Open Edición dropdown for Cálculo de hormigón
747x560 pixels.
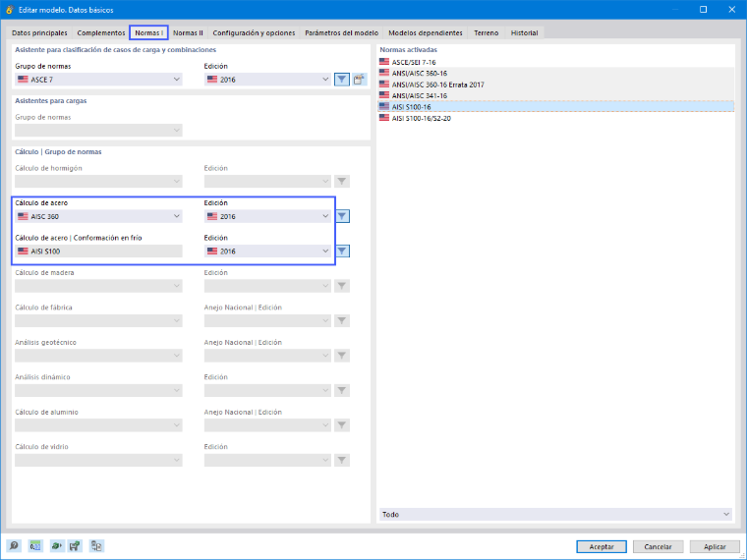(267, 182)
